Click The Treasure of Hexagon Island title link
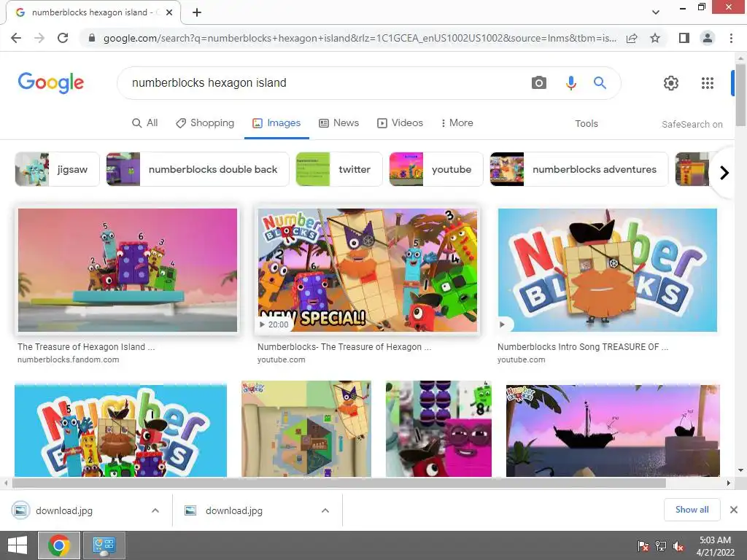747x560 pixels. [86, 346]
